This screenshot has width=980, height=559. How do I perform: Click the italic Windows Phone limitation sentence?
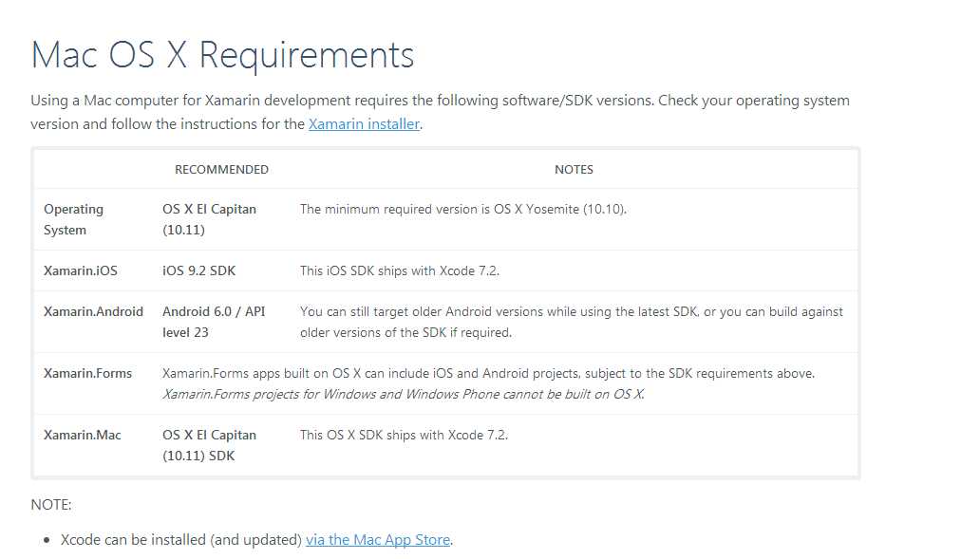(404, 394)
